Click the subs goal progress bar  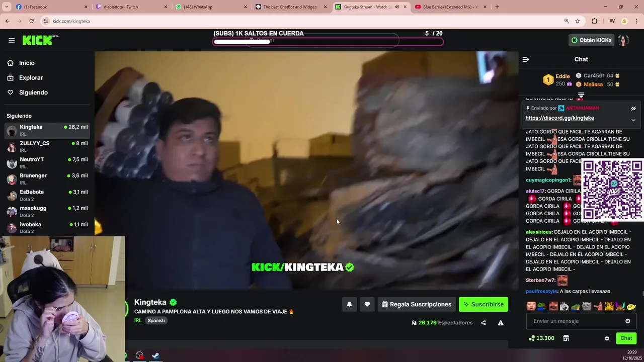pyautogui.click(x=328, y=42)
